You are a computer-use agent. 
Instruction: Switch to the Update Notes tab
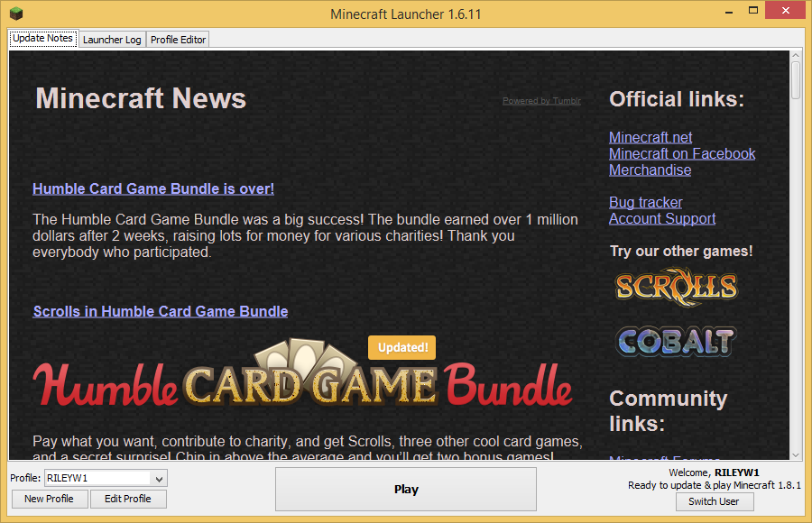tap(43, 38)
